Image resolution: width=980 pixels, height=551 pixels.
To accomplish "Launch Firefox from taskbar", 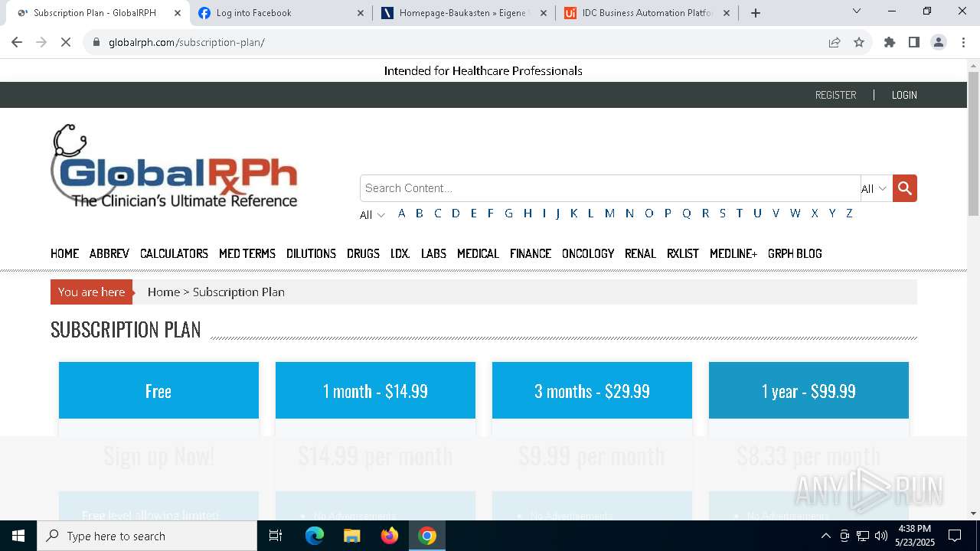I will (x=390, y=536).
